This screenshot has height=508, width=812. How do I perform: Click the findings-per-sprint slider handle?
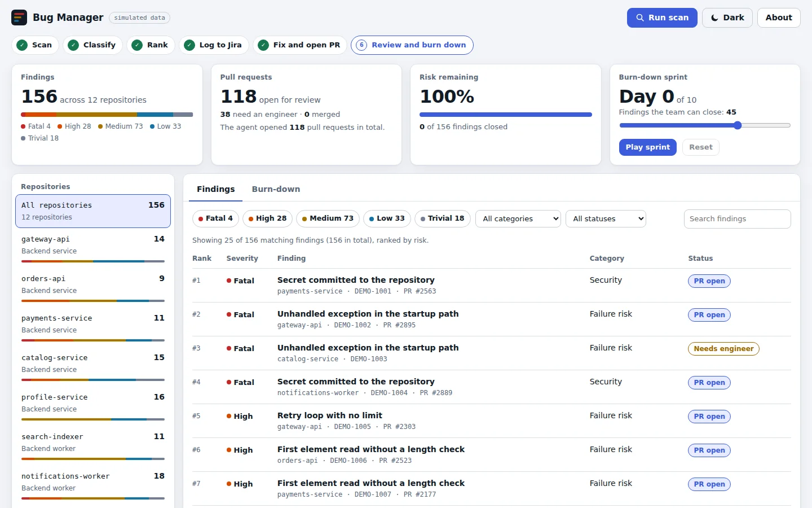[738, 125]
